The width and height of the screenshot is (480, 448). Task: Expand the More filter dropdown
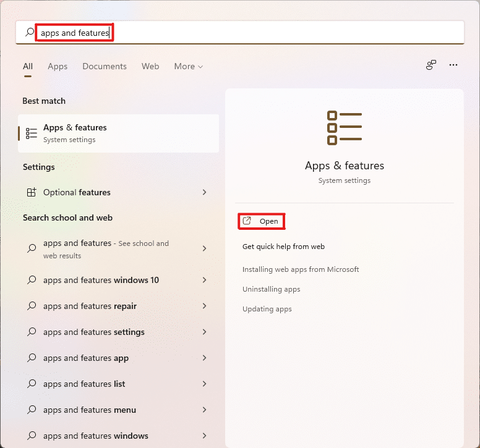pyautogui.click(x=188, y=66)
